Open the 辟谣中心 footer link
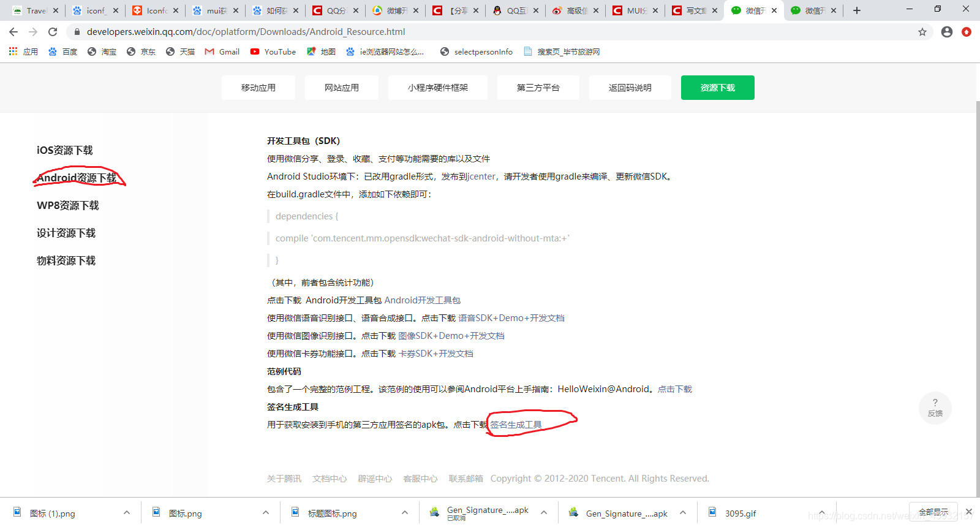The height and width of the screenshot is (527, 980). click(375, 479)
